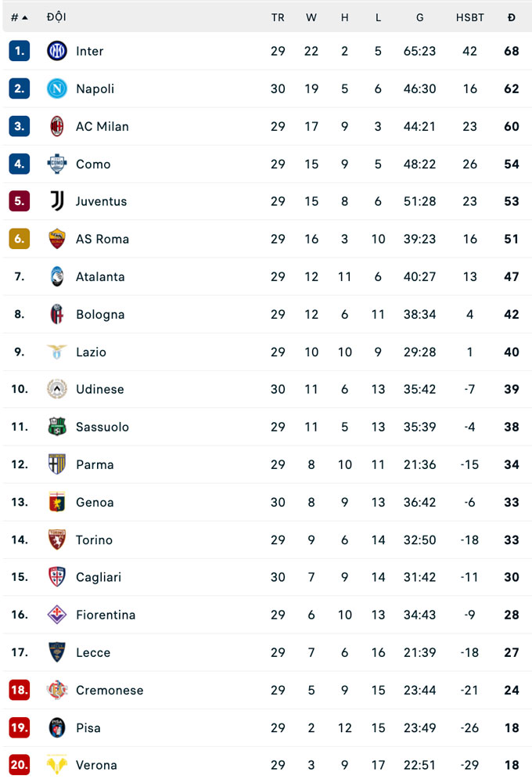Screen dimensions: 532x783
Task: Click the Napoli club logo
Action: click(57, 88)
